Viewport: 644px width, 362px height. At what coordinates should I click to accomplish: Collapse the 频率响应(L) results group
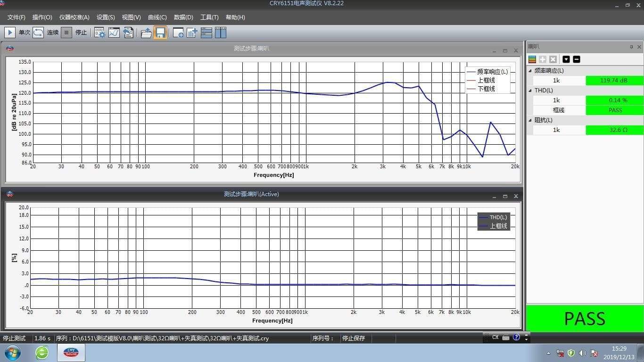pyautogui.click(x=530, y=71)
